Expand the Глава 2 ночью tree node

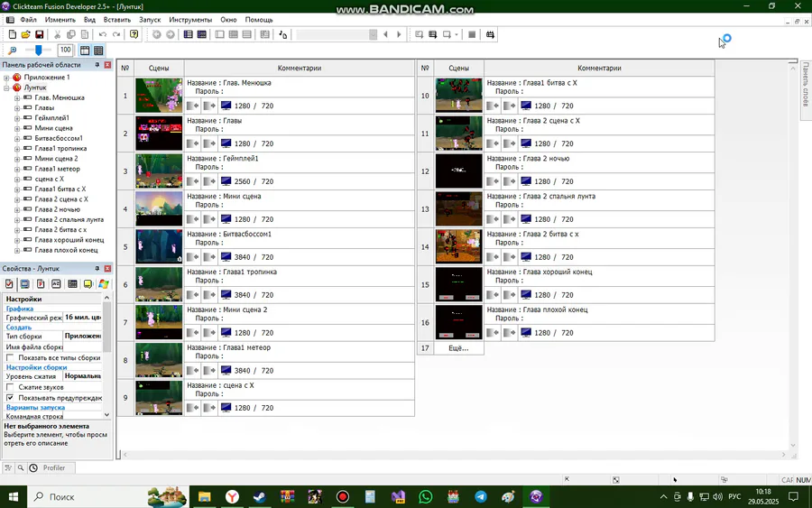(17, 209)
